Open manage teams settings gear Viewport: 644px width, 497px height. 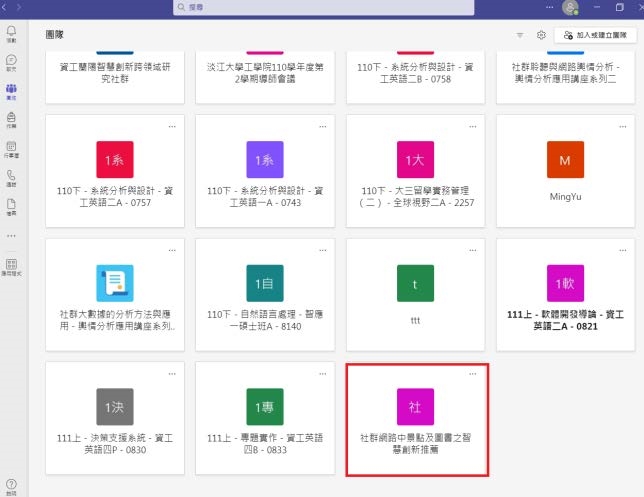click(x=541, y=35)
